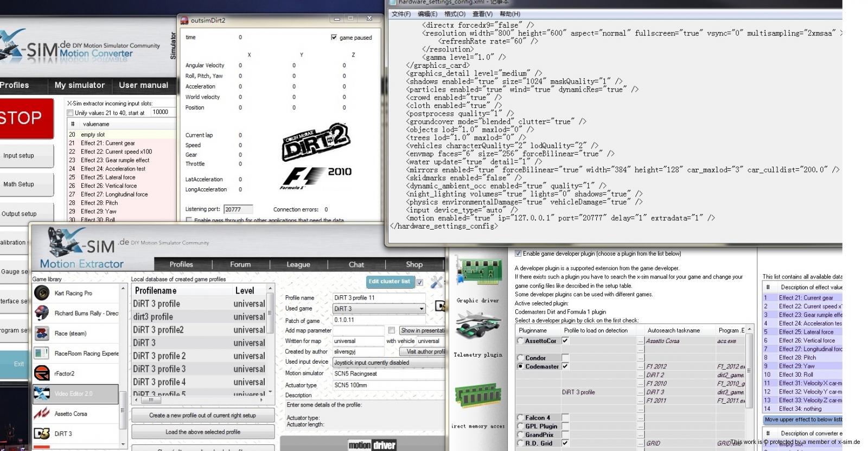Image resolution: width=868 pixels, height=451 pixels.
Task: Open the Used game DiRT 3 dropdown
Action: [x=421, y=309]
